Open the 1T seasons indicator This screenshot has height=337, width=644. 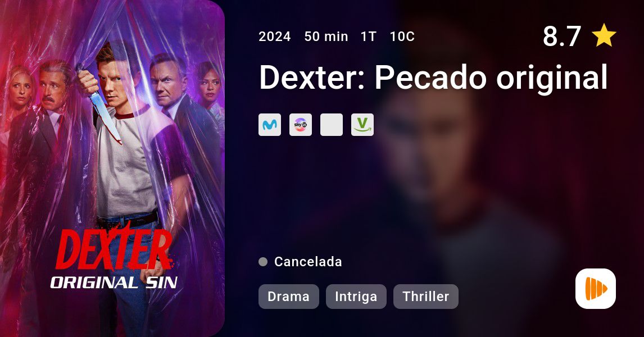(369, 37)
